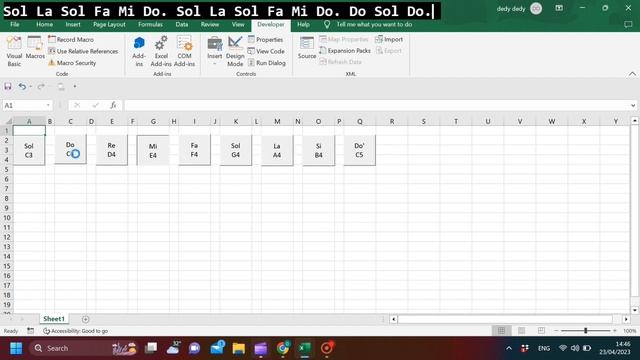Undo the last action
The width and height of the screenshot is (640, 360).
click(x=22, y=86)
